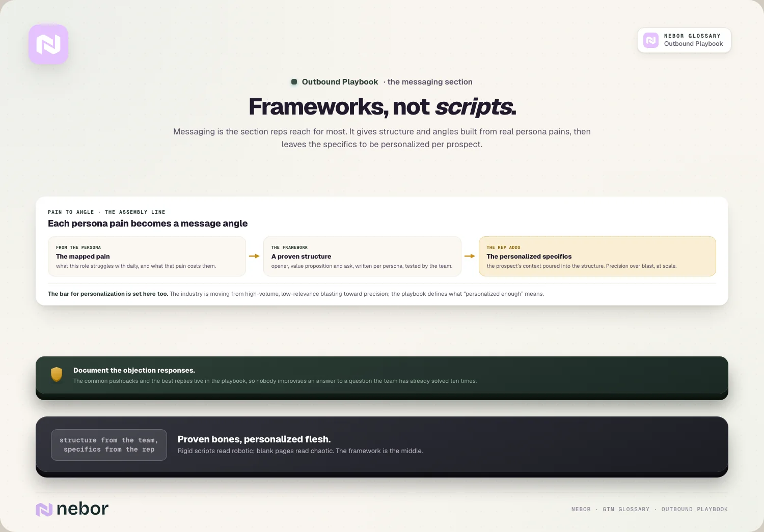Click "The bar for personalization is set here too."
The width and height of the screenshot is (764, 532).
(108, 294)
